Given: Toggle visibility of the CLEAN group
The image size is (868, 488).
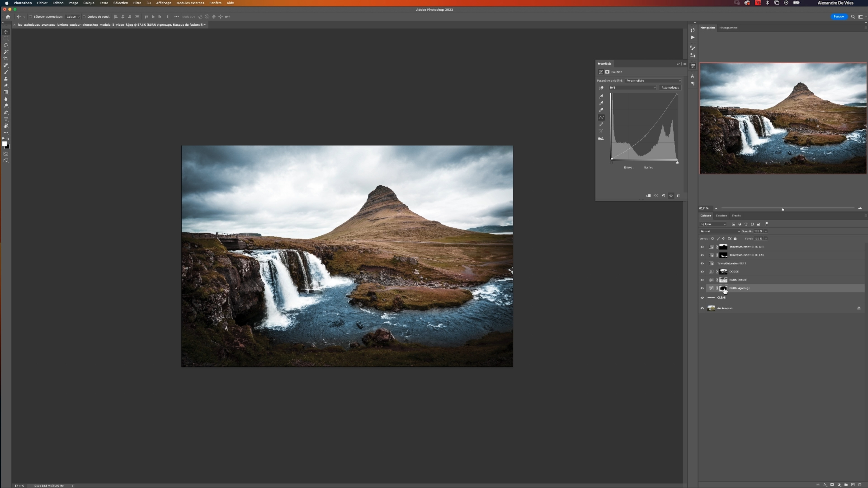Looking at the screenshot, I should 702,297.
